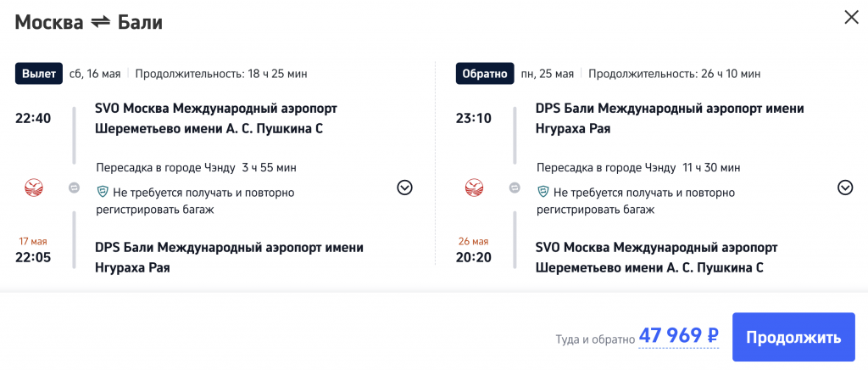Image resolution: width=868 pixels, height=370 pixels.
Task: Click the outbound layover text 3 ч 55 мин
Action: (269, 167)
